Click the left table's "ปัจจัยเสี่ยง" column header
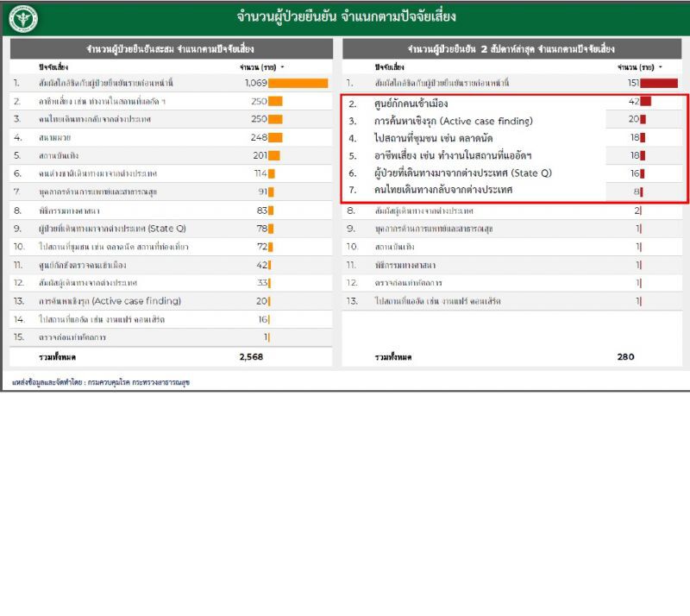The height and width of the screenshot is (616, 690). pos(53,67)
